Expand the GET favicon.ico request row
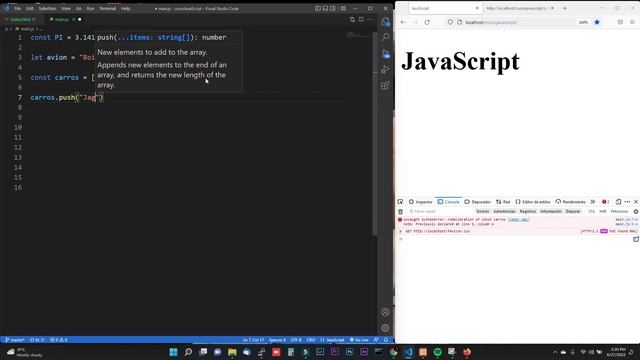This screenshot has width=640, height=360. tap(400, 231)
